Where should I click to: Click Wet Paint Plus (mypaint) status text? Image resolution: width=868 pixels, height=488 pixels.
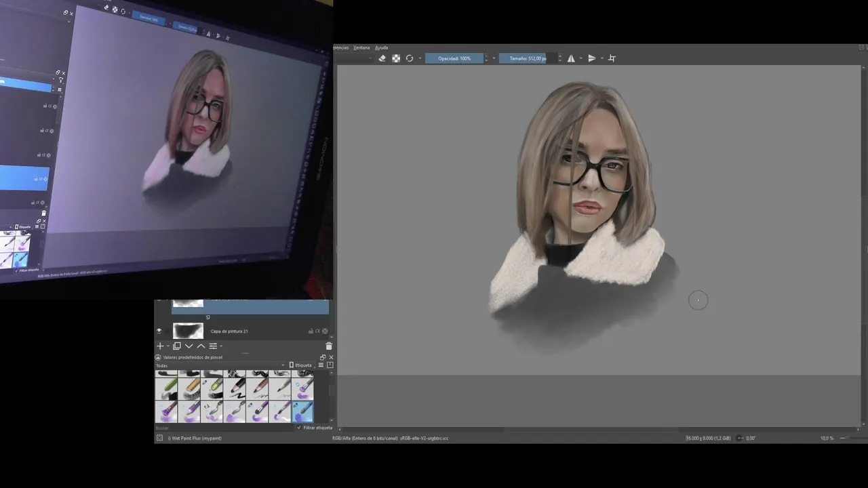[x=195, y=439]
